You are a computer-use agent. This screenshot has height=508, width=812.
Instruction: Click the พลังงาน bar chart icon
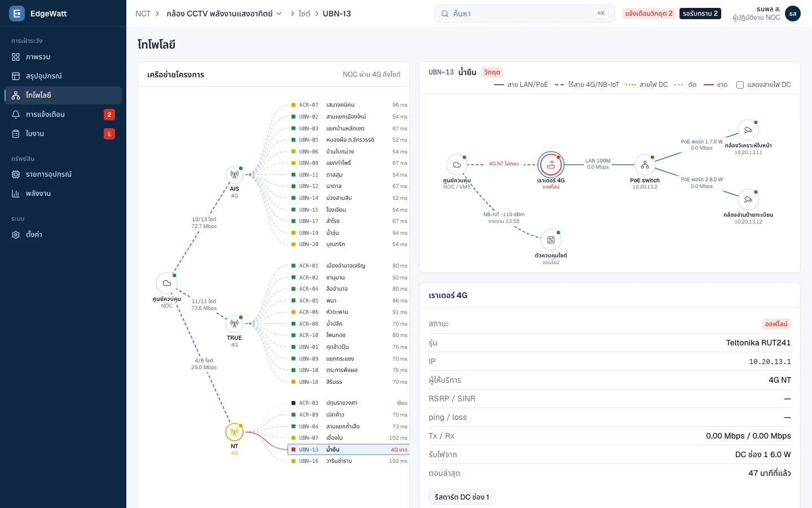pos(16,194)
